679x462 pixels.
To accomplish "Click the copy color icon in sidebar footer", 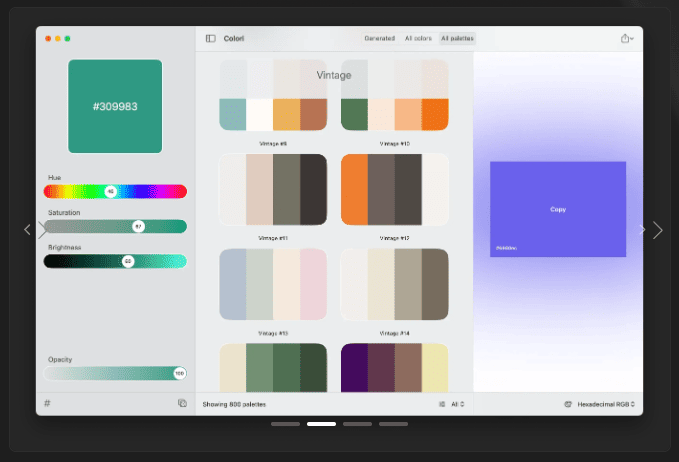I will pyautogui.click(x=182, y=403).
